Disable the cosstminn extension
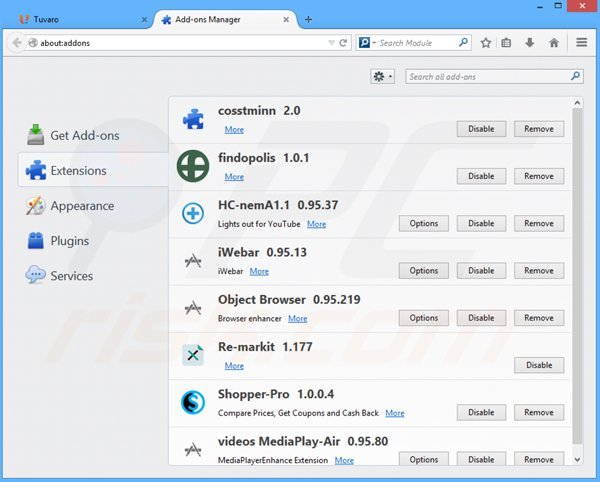The image size is (600, 482). [x=481, y=129]
